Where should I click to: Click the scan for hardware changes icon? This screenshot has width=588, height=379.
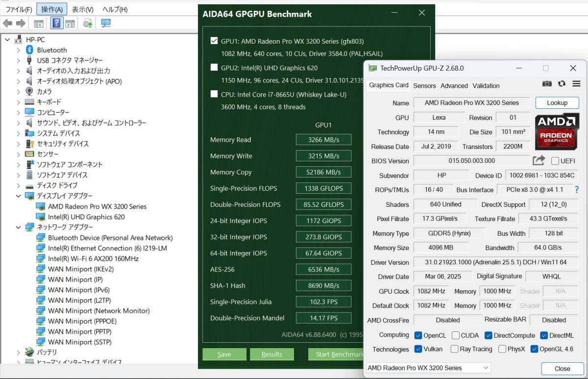tap(105, 24)
